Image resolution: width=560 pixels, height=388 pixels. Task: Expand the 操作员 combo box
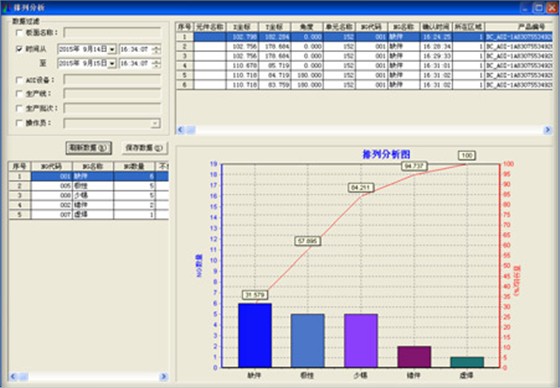click(x=155, y=124)
